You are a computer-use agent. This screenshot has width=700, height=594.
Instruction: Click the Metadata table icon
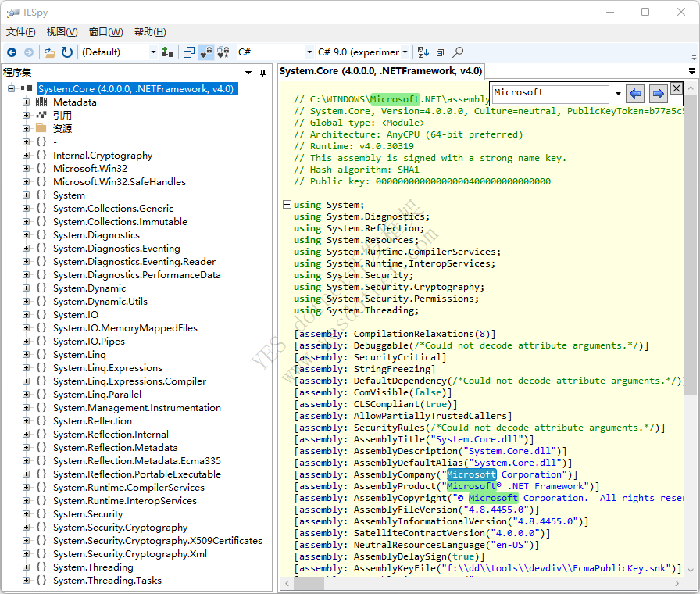tap(41, 102)
